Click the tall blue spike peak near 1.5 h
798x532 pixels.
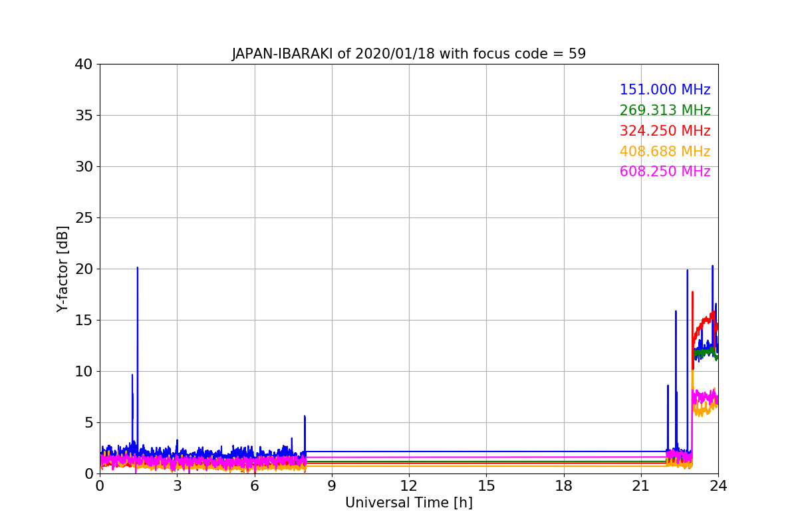[138, 268]
